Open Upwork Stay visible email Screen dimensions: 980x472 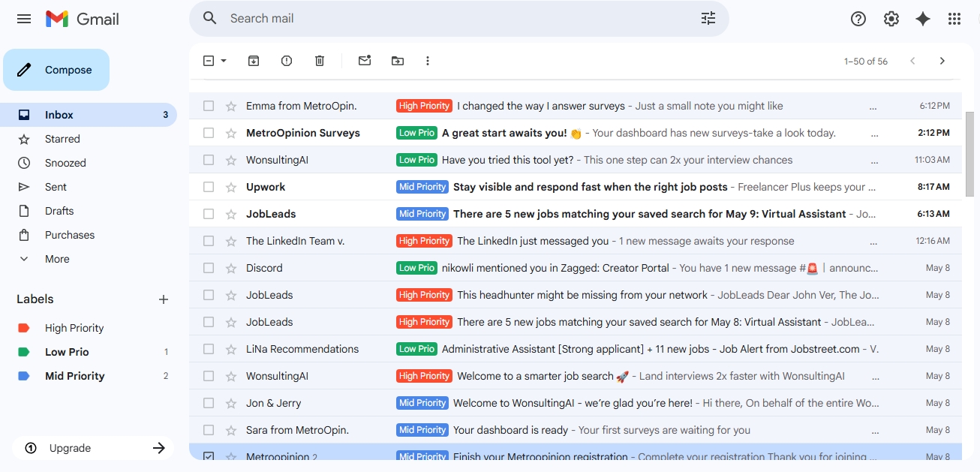pyautogui.click(x=576, y=187)
